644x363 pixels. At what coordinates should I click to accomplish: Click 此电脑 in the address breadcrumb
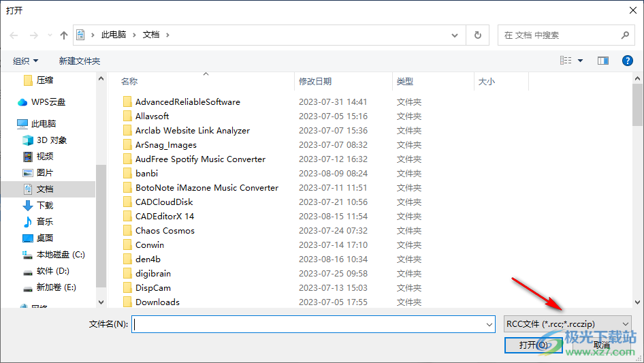coord(114,35)
